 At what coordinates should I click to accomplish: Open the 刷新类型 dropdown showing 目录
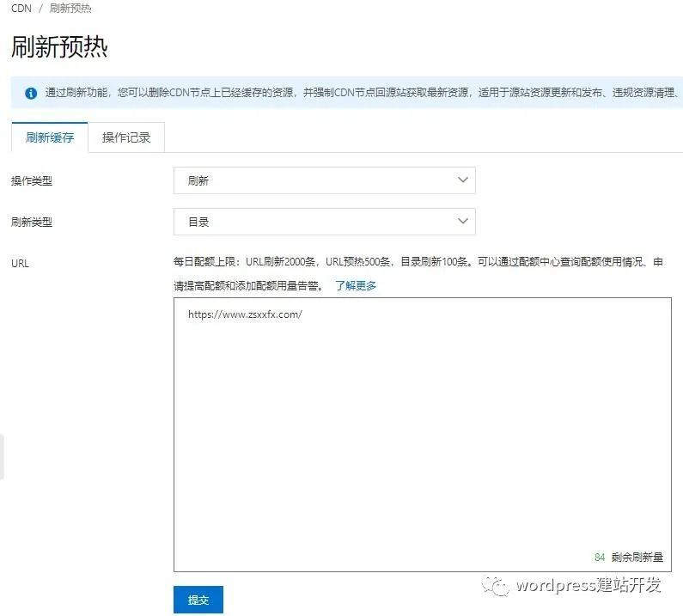click(325, 222)
